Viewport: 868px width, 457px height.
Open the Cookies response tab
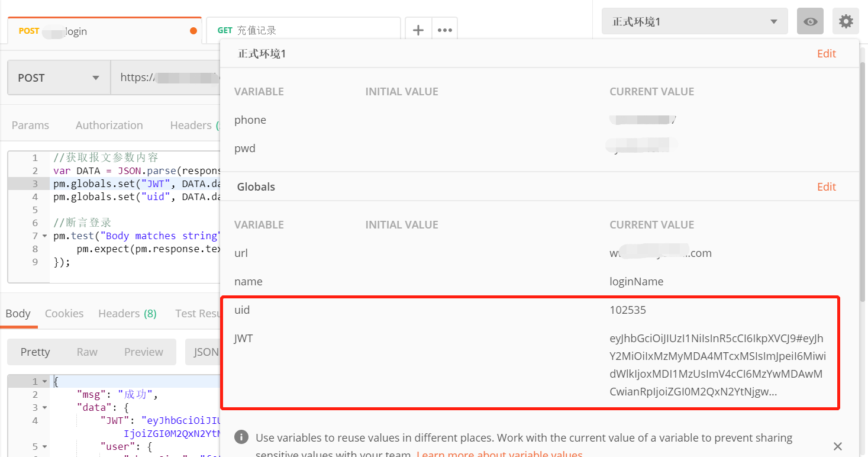pyautogui.click(x=64, y=313)
